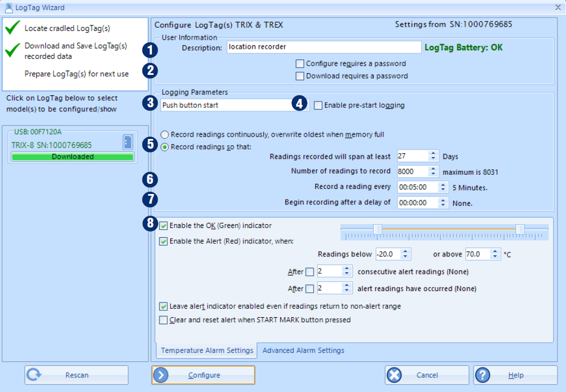Select Record readings continuously option
Screen dimensions: 566x392
pyautogui.click(x=164, y=134)
